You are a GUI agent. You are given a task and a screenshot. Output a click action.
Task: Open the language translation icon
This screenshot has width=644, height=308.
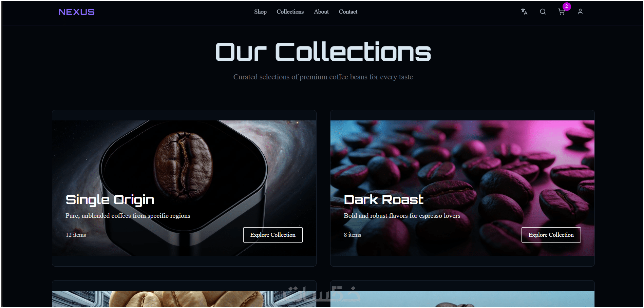click(524, 12)
